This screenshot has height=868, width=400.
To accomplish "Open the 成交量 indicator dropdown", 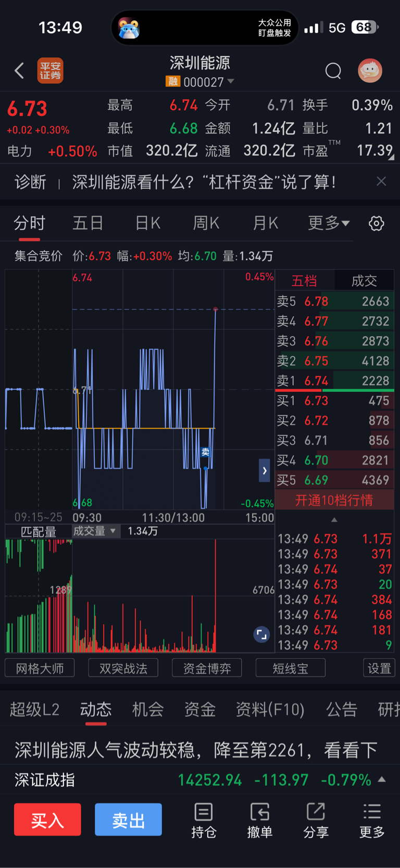I will (x=96, y=531).
